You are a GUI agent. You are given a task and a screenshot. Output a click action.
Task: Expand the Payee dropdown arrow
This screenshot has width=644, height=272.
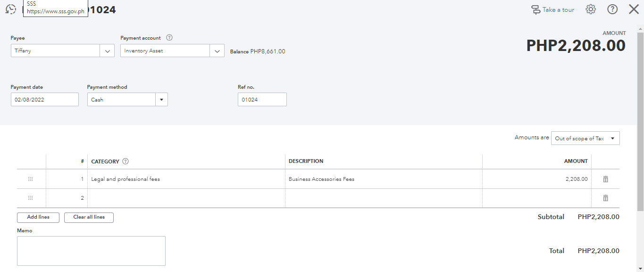(x=107, y=51)
